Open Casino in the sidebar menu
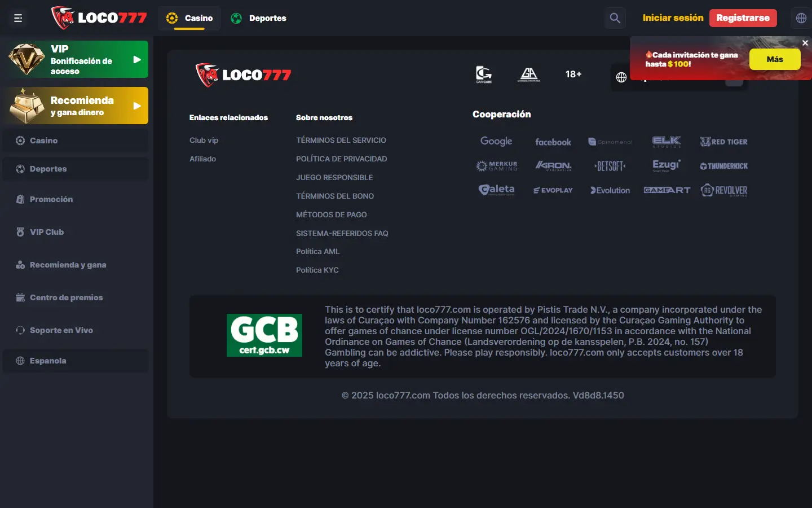 click(76, 141)
